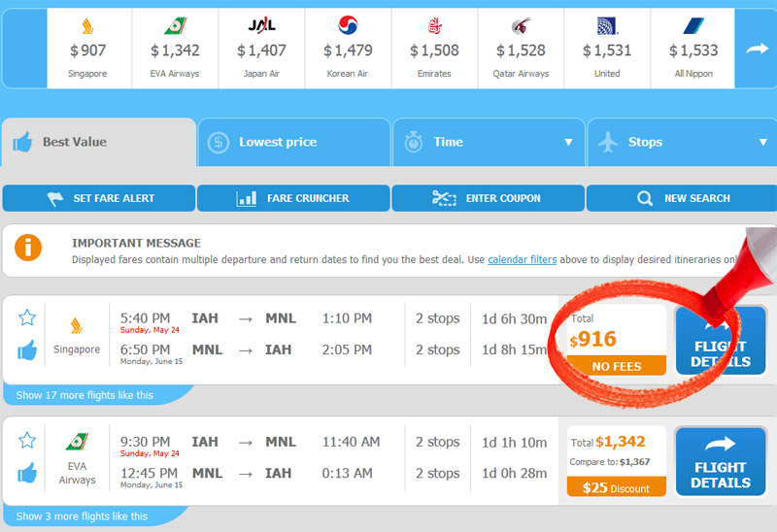
Task: Click the airplane icon on Stops tab
Action: (608, 142)
